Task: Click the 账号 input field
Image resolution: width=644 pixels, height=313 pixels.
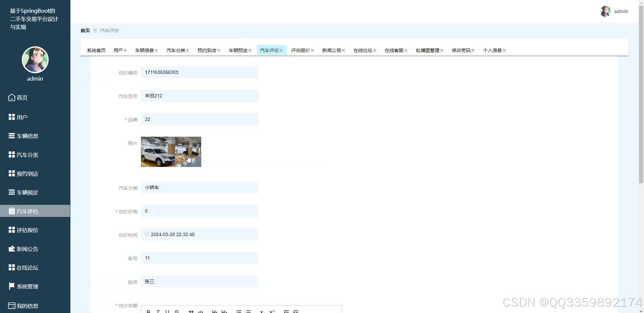Action: (199, 258)
